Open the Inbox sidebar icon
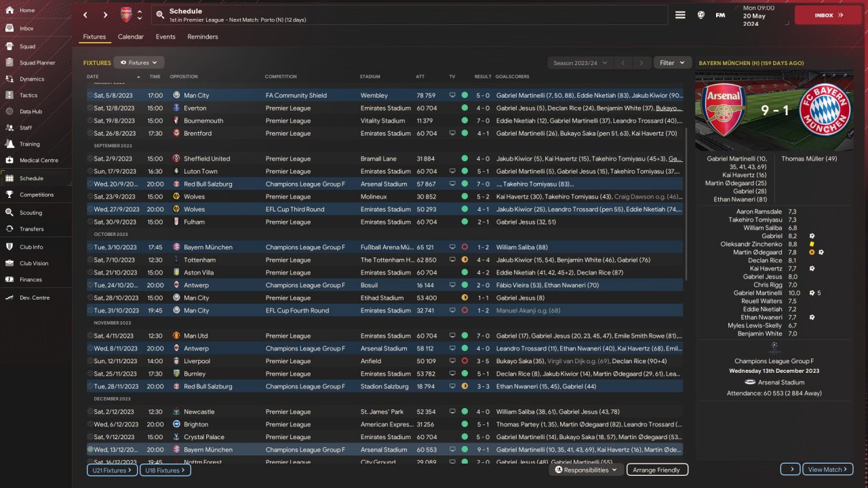The height and width of the screenshot is (488, 868). pyautogui.click(x=9, y=28)
